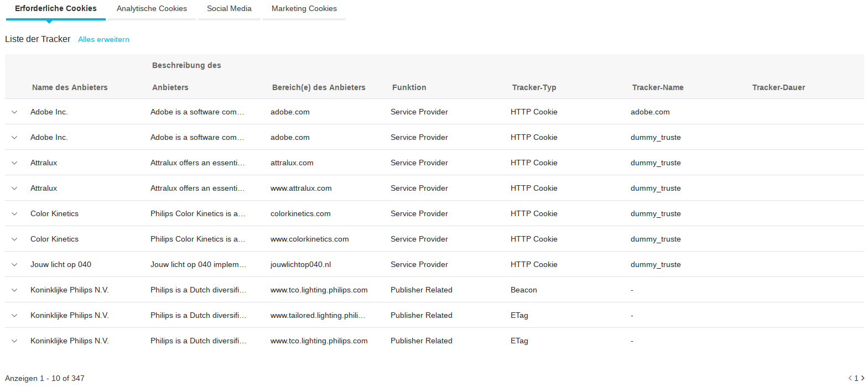Click the Beschreibung des Anbieters column header
The width and height of the screenshot is (868, 387).
(x=186, y=76)
